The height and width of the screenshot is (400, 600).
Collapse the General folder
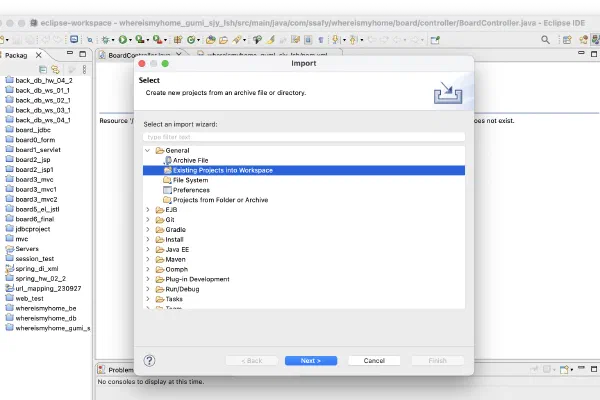coord(148,150)
